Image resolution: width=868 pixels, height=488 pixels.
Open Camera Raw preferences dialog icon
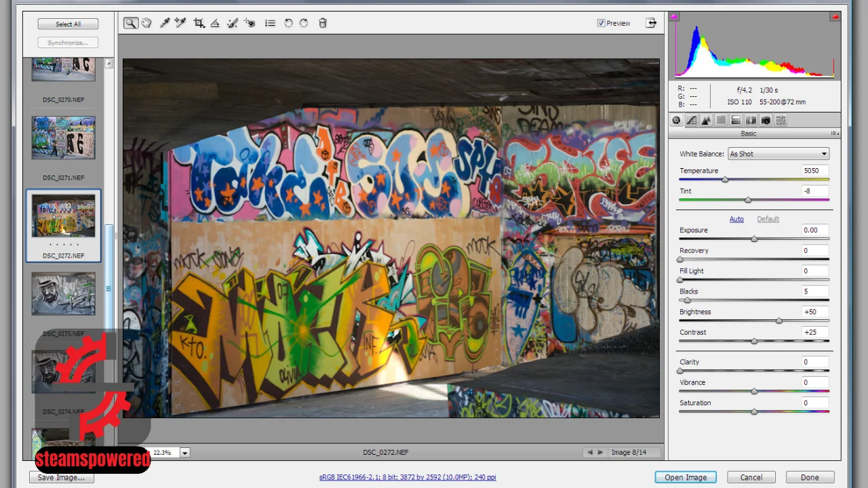pos(270,23)
